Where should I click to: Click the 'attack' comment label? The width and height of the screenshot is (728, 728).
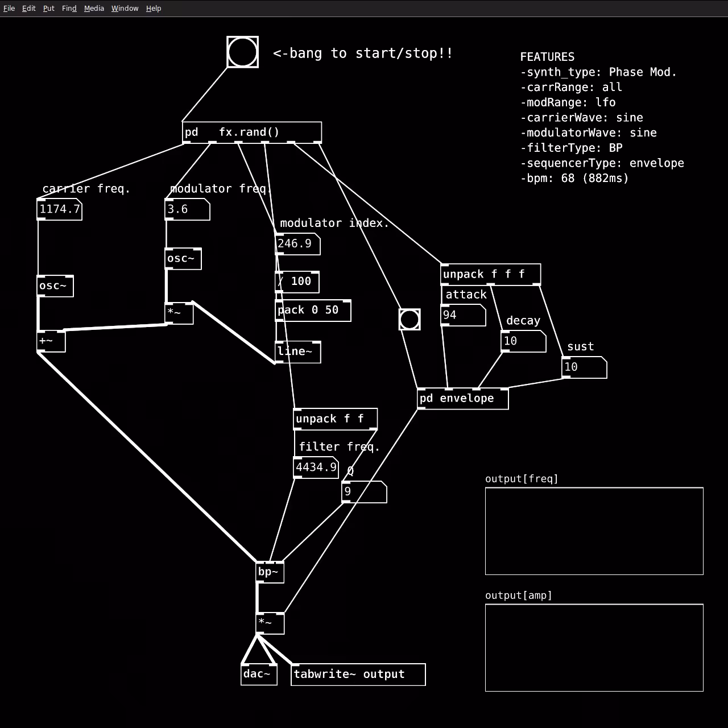(466, 295)
